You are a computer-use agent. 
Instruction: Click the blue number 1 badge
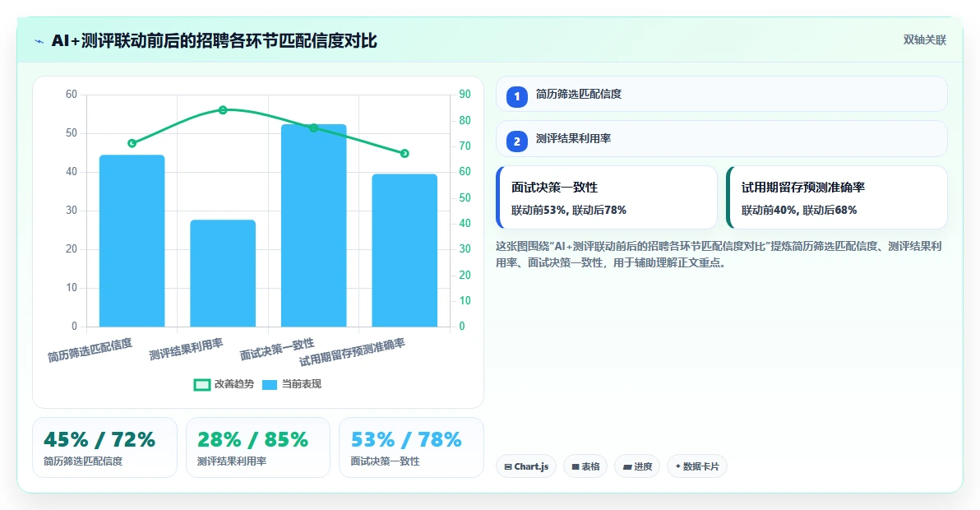coord(517,96)
